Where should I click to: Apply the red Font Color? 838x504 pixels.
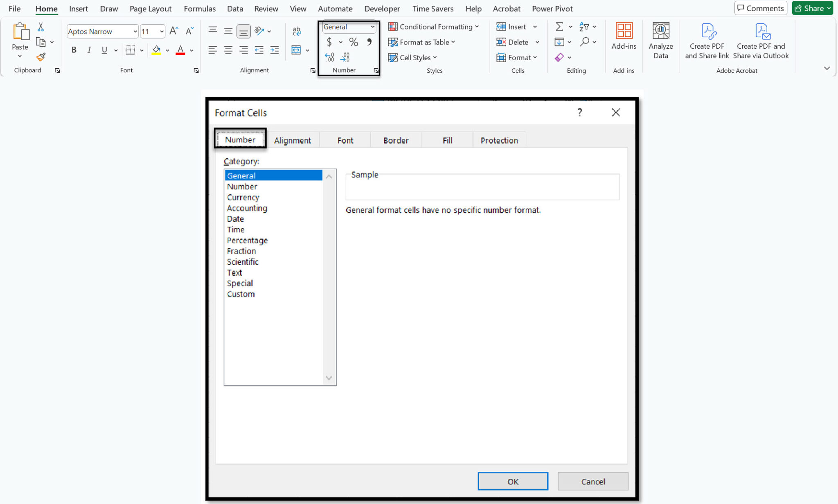tap(180, 50)
